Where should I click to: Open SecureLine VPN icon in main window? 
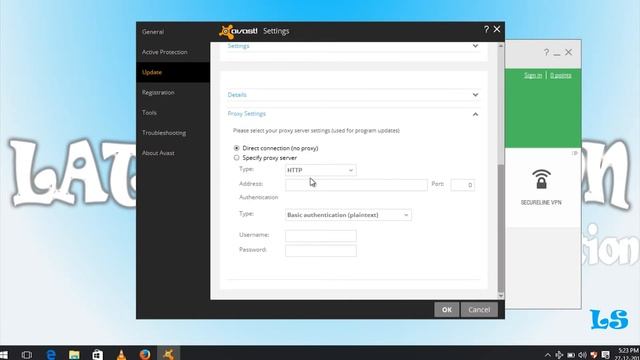[541, 180]
